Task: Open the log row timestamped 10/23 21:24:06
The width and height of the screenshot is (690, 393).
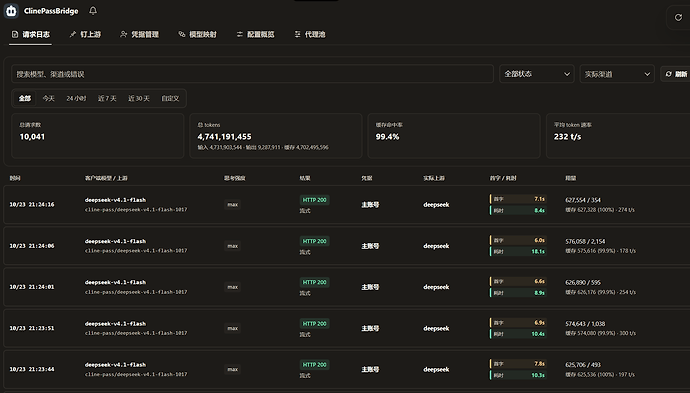Action: 347,246
